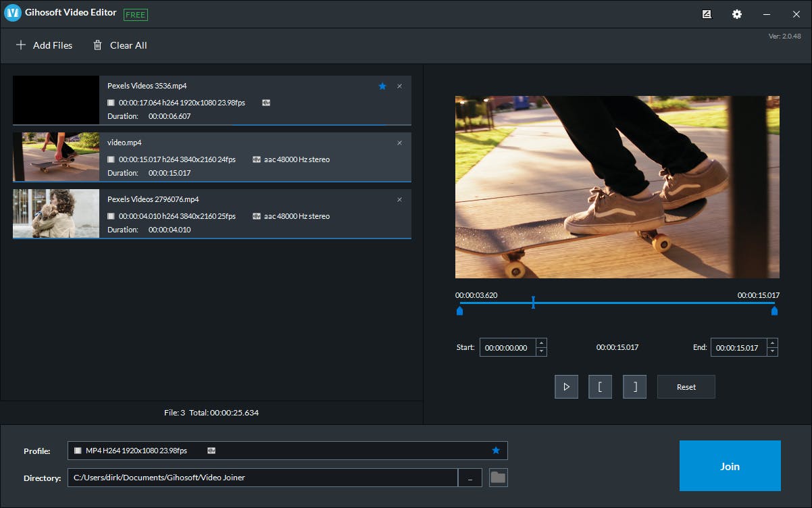Decrease End time with down arrow
812x508 pixels.
pos(772,352)
